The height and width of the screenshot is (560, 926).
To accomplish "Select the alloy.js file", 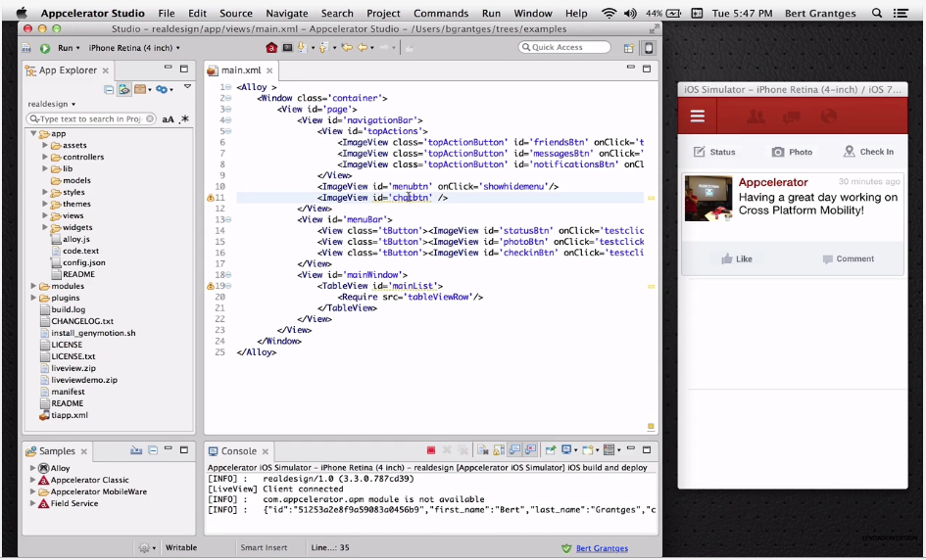I will click(71, 239).
